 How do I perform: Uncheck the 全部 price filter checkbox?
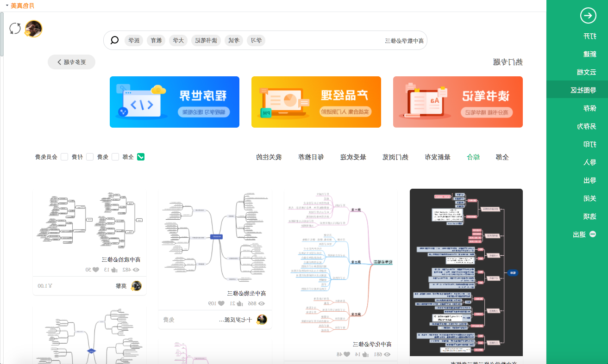pos(141,157)
